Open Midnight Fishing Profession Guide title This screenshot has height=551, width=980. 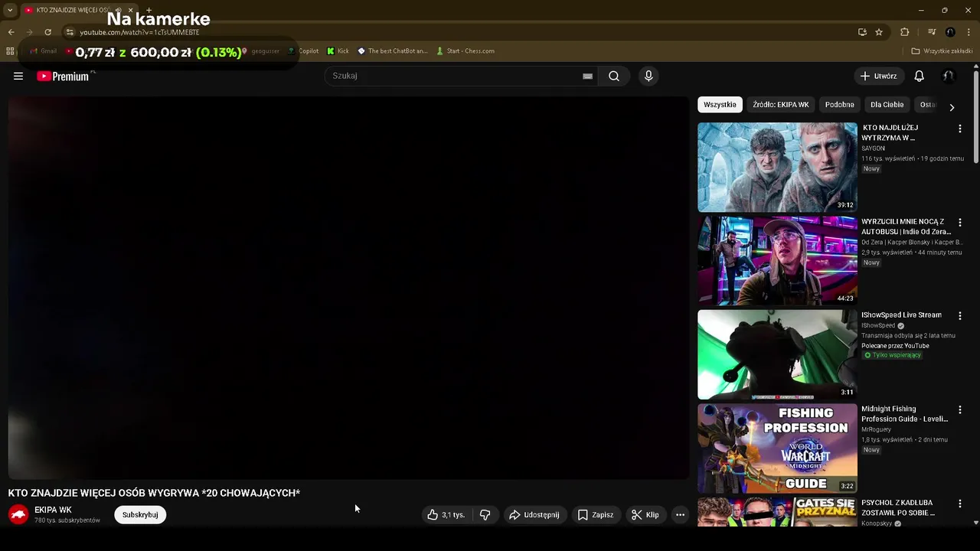click(x=905, y=414)
